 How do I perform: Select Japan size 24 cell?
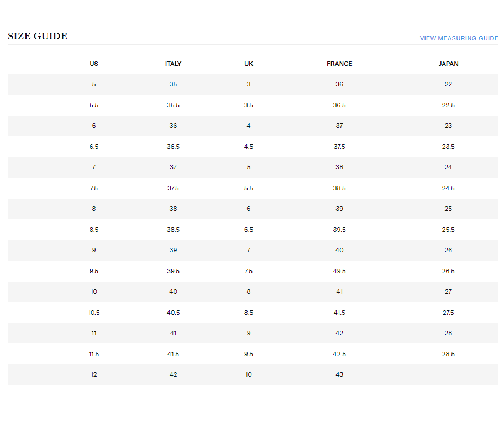tap(448, 167)
